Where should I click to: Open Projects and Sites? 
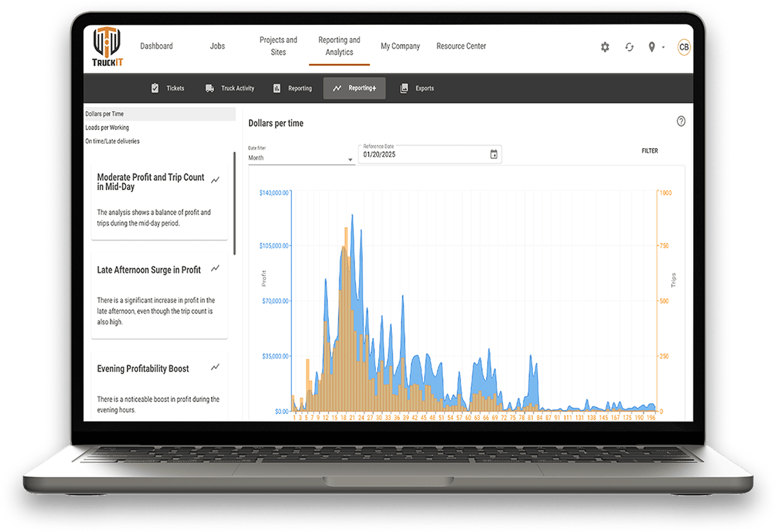click(278, 46)
